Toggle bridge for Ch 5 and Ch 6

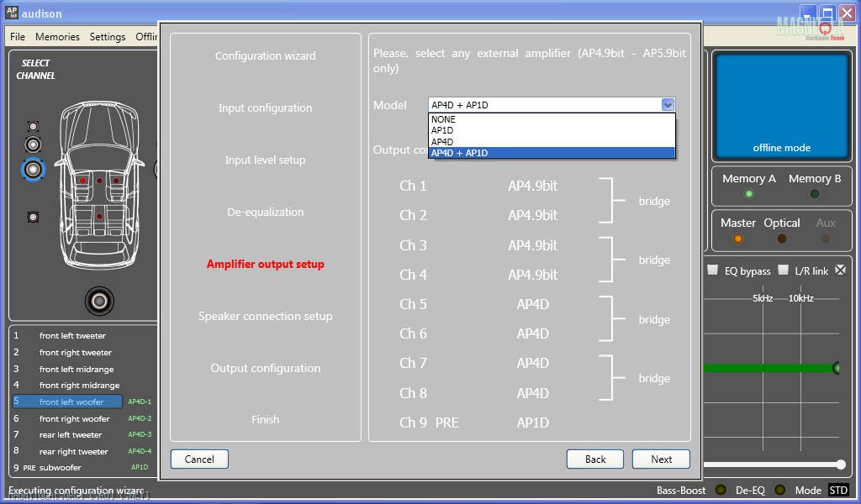pos(654,319)
